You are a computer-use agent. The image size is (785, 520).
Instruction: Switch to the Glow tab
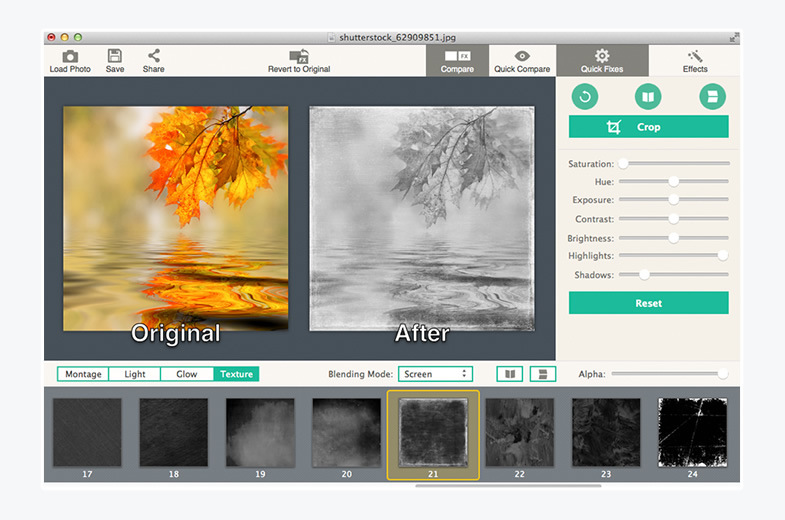tap(187, 374)
